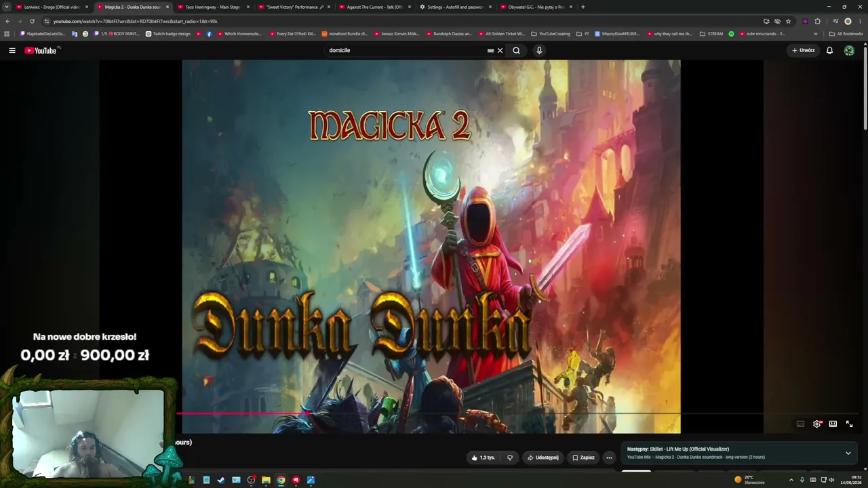Switch to the Taco Hemingway - Main Stage tab

214,7
